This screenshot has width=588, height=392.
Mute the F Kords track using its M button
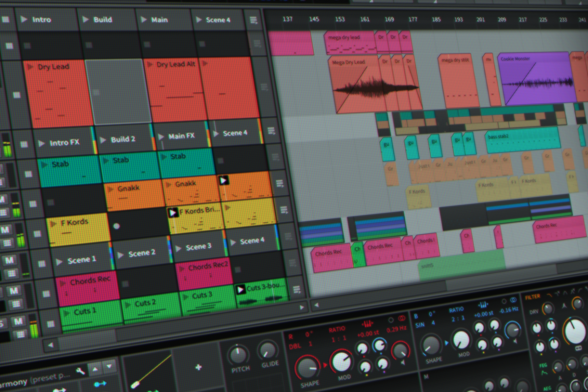click(5, 229)
